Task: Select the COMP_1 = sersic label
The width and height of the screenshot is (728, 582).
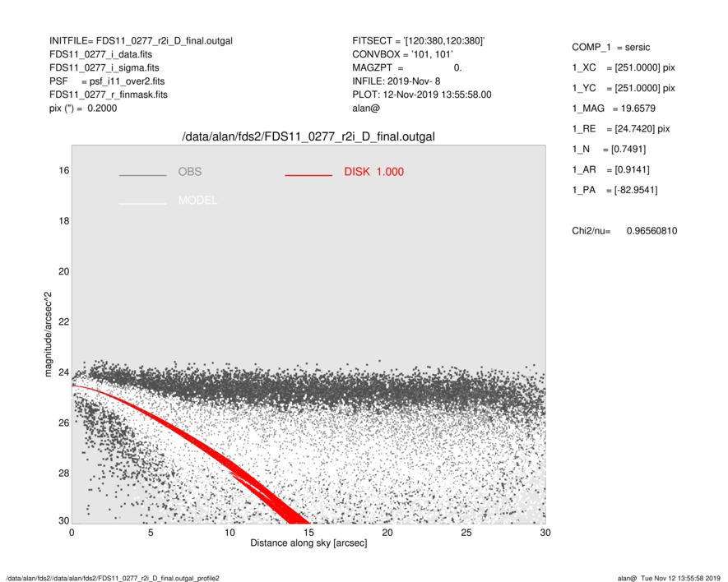Action: click(610, 48)
